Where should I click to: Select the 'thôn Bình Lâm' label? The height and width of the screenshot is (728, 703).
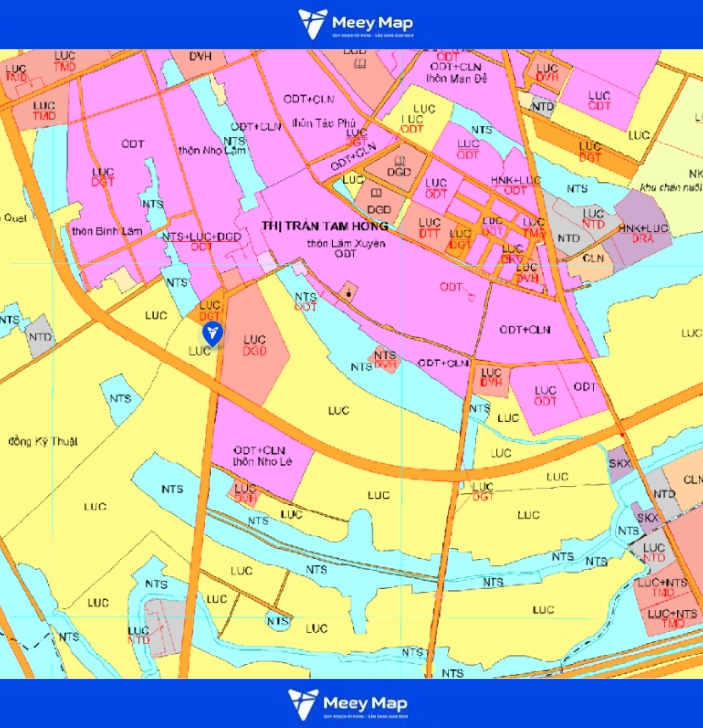click(x=107, y=231)
